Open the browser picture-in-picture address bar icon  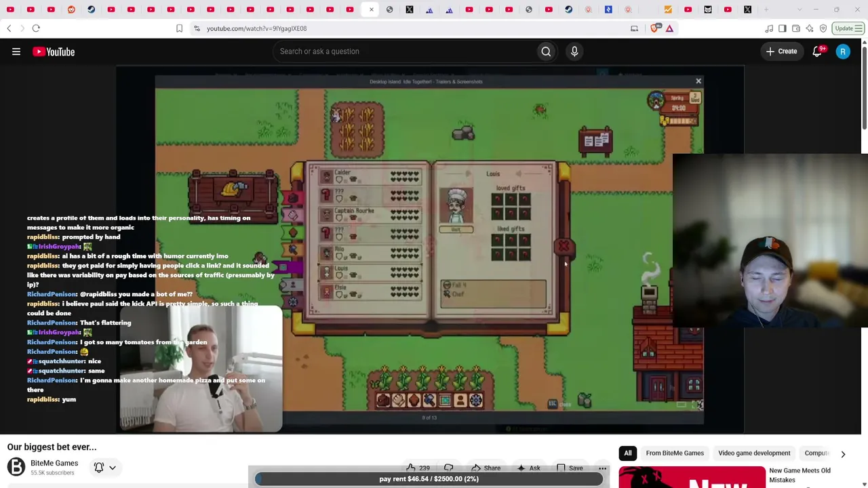click(x=634, y=28)
